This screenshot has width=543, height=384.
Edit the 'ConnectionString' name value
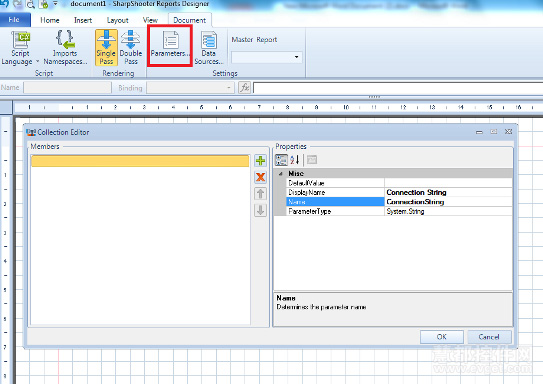(x=448, y=202)
